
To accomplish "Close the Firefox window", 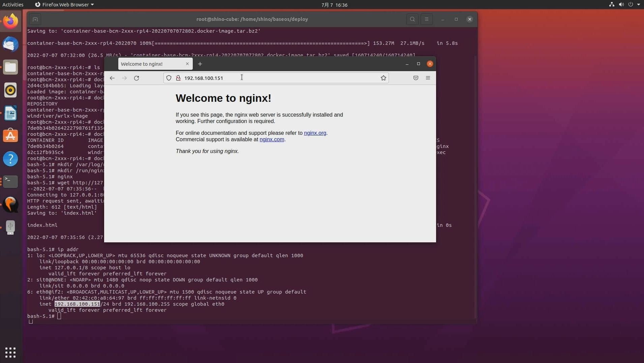I will click(430, 64).
